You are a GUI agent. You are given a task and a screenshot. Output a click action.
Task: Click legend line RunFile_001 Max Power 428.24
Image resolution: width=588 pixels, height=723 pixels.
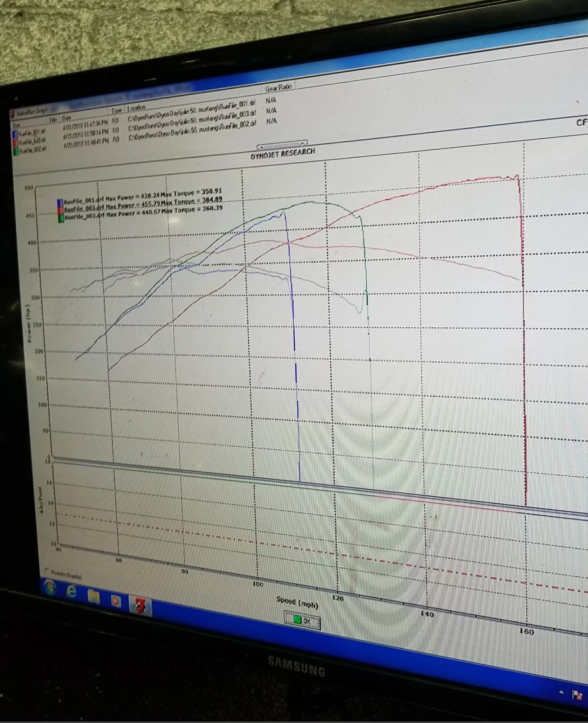tap(140, 196)
